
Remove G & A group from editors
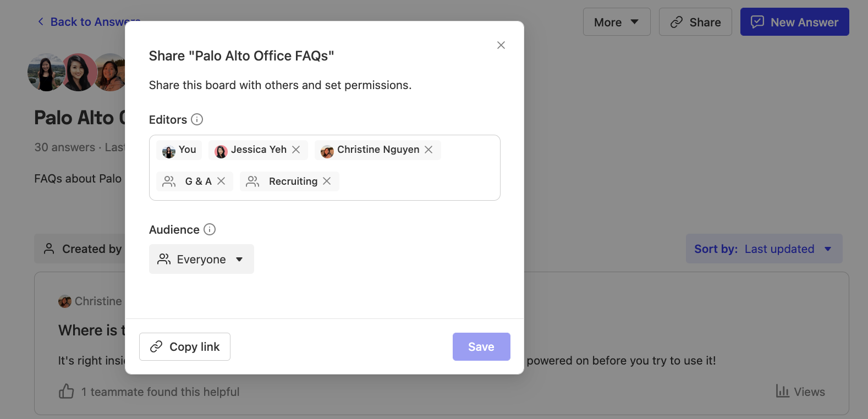[x=221, y=181]
